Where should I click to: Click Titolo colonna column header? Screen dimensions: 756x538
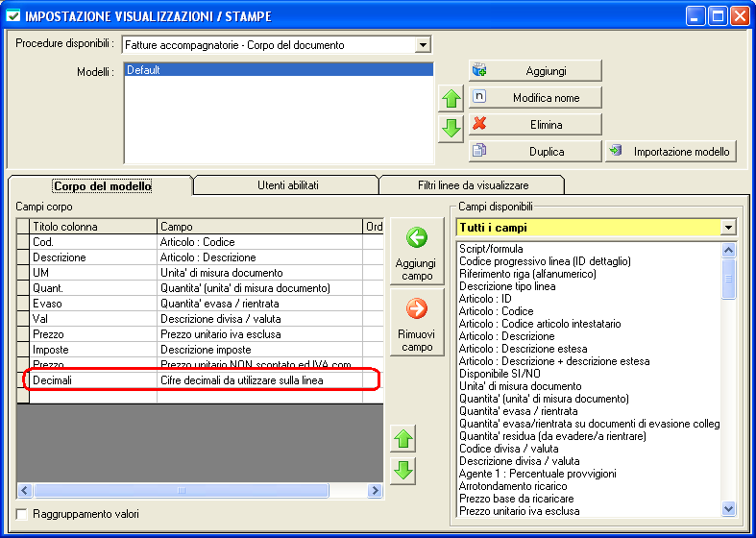[x=93, y=227]
